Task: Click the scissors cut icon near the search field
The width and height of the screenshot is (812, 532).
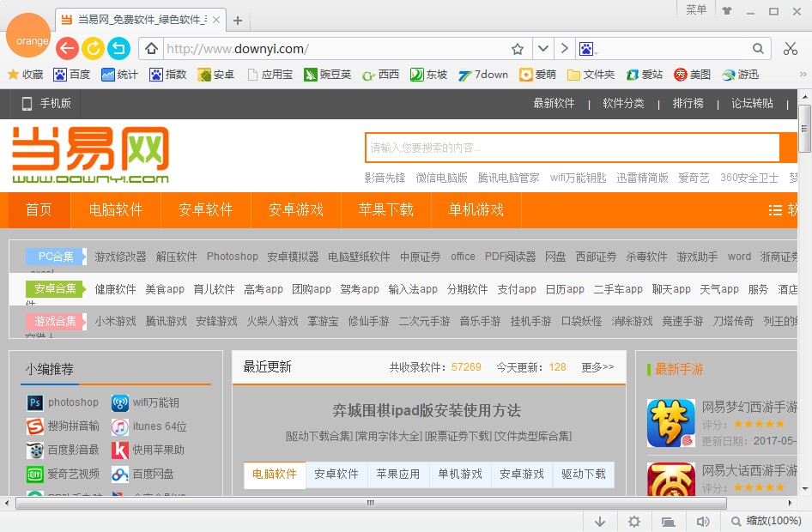Action: coord(791,49)
